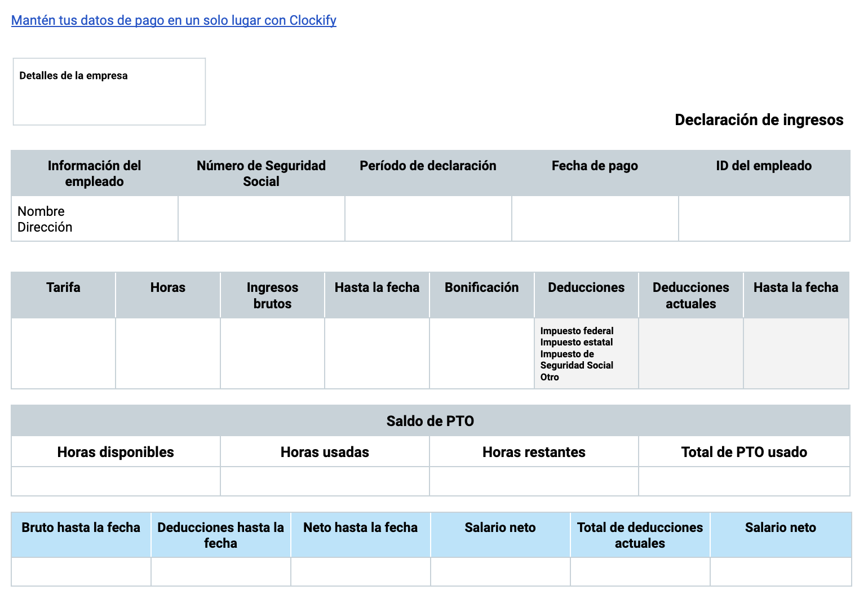The image size is (868, 612).
Task: Click the 'Saldo de PTO' section header
Action: (431, 421)
